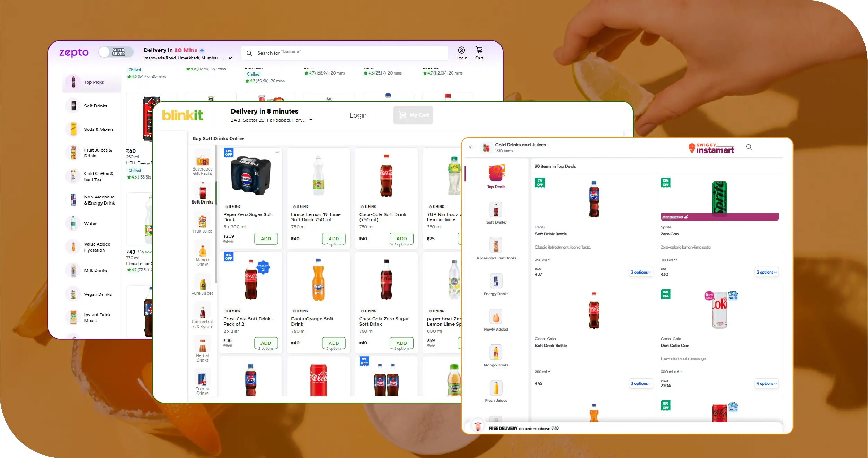868x458 pixels.
Task: Expand Zepto delivery address dropdown
Action: coord(230,58)
